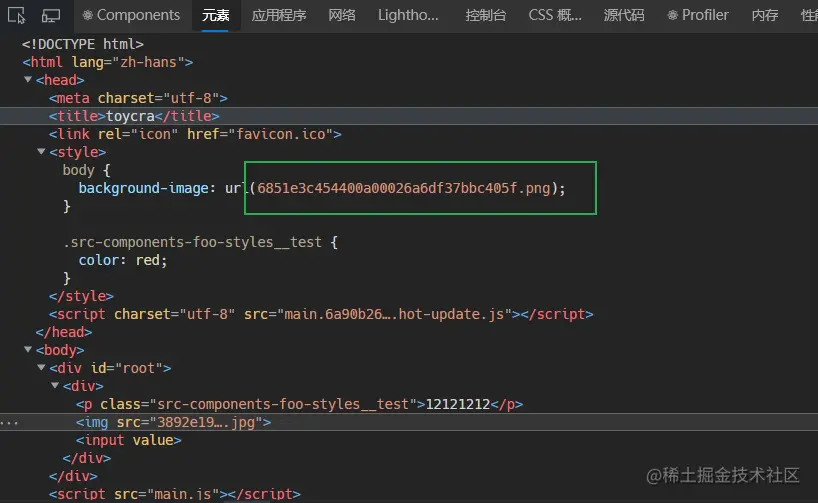Screen dimensions: 818x503
Task: Open the Lighthouse tab
Action: (408, 15)
